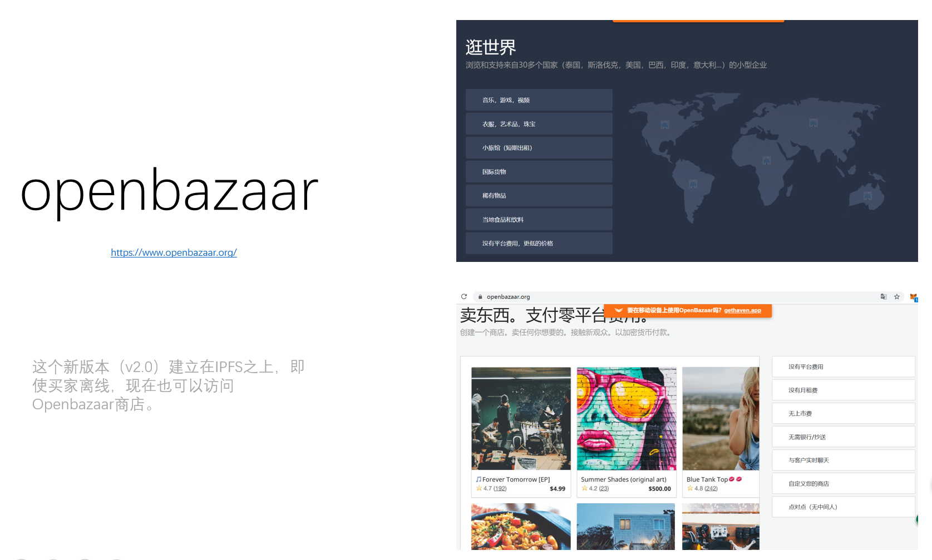This screenshot has width=932, height=560.
Task: Click the star rating icon next to 4.8
Action: pyautogui.click(x=690, y=488)
